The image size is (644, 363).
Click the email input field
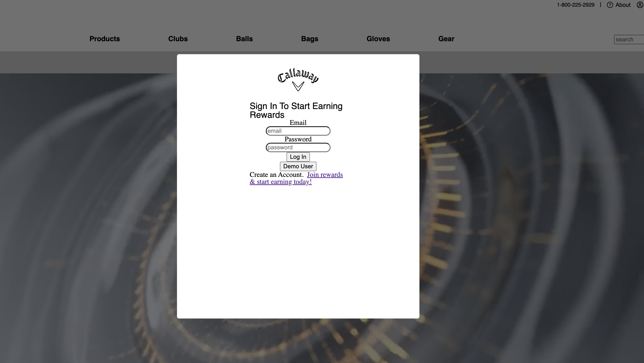[x=298, y=131]
